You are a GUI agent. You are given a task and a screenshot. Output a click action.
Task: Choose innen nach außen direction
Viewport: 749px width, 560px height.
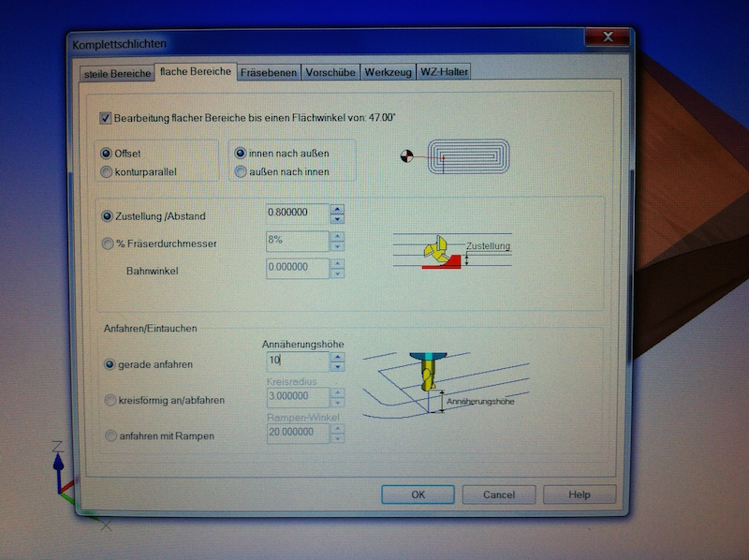(x=241, y=154)
